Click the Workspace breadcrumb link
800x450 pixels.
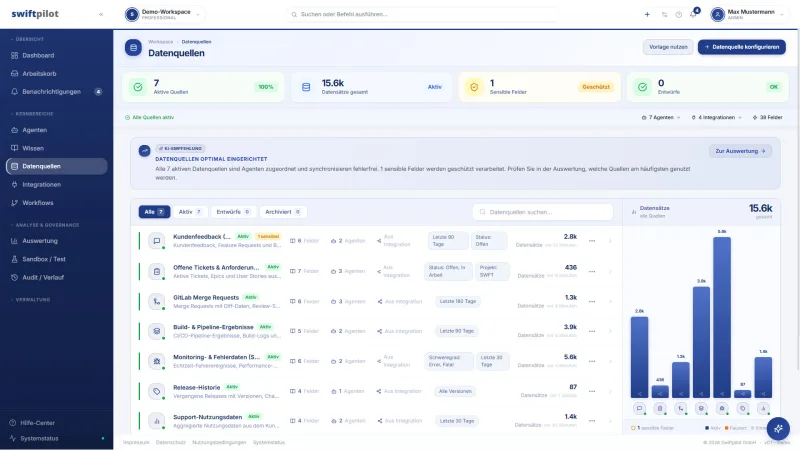160,42
